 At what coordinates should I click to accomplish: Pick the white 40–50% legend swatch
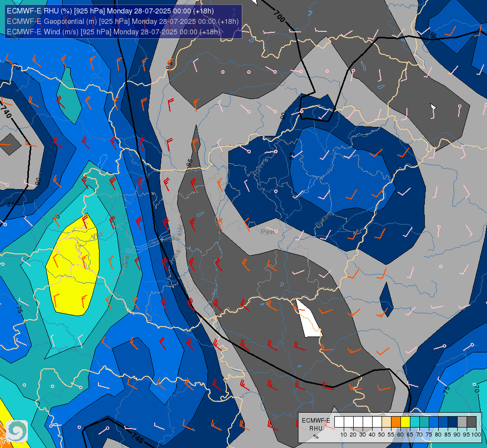click(x=377, y=422)
